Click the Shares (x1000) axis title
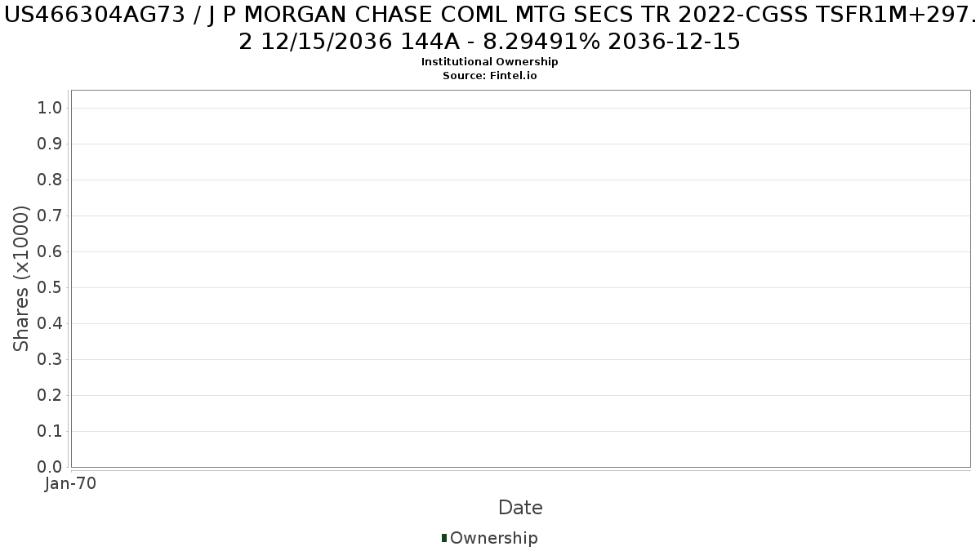This screenshot has height=551, width=980. tap(21, 278)
